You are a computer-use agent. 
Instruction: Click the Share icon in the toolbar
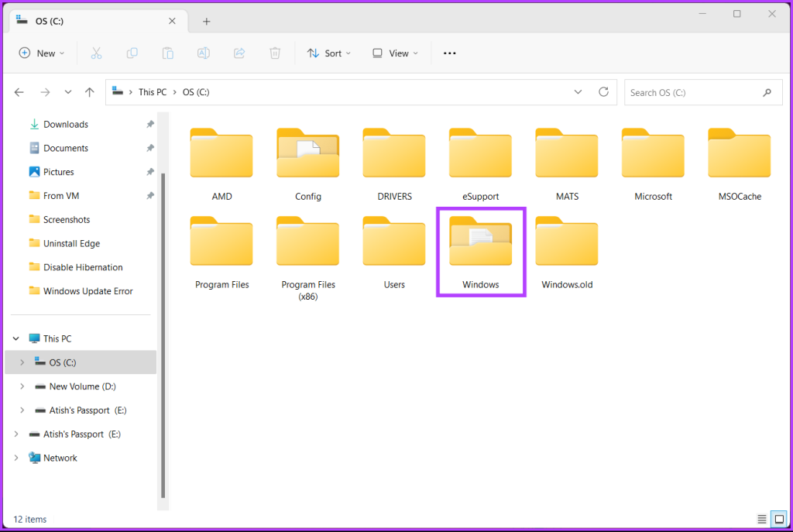coord(239,53)
